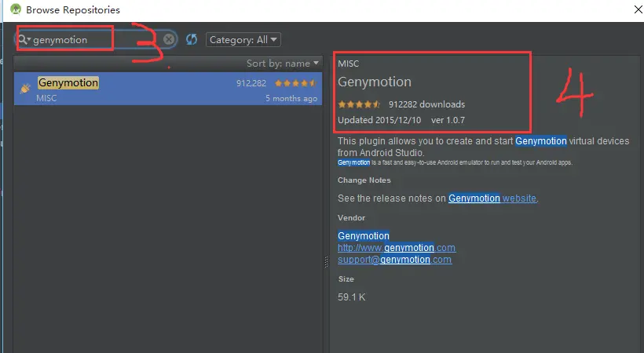Open the Sort by: name dropdown
Viewport: 644px width, 353px height.
[x=283, y=64]
